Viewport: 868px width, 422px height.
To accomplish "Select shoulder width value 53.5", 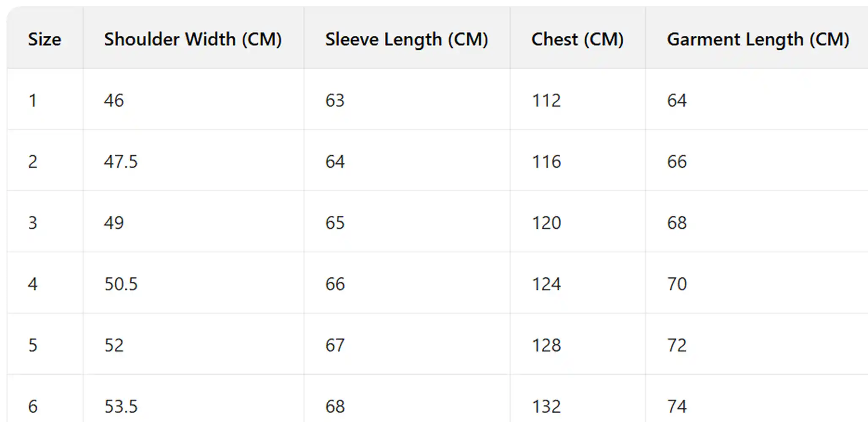I will coord(121,406).
